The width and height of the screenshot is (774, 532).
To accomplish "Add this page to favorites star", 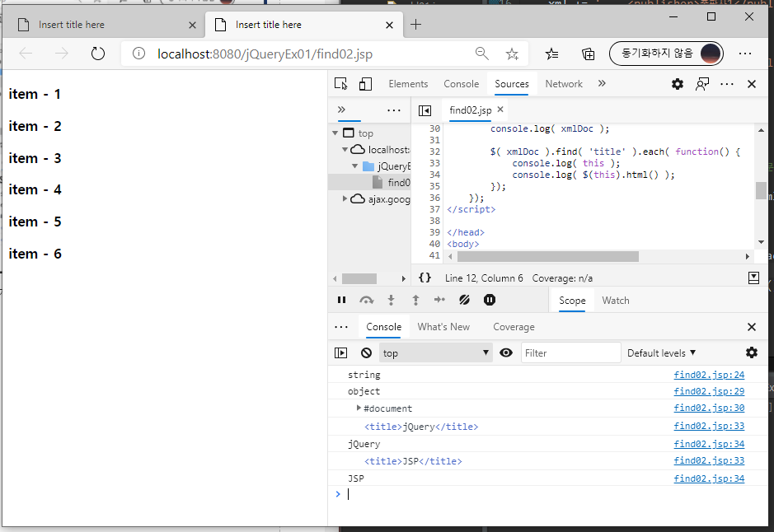I will tap(512, 54).
